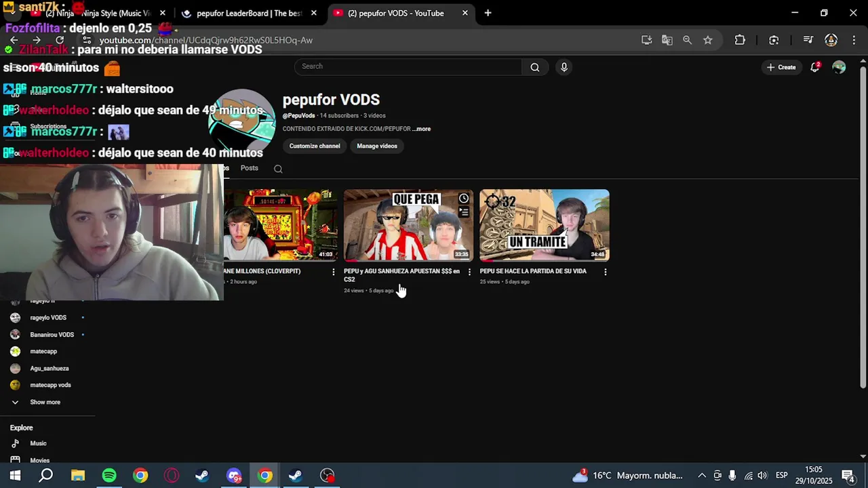Open options for PEPU SE HACE LA PARTIDA video
The height and width of the screenshot is (488, 868).
[x=606, y=272]
